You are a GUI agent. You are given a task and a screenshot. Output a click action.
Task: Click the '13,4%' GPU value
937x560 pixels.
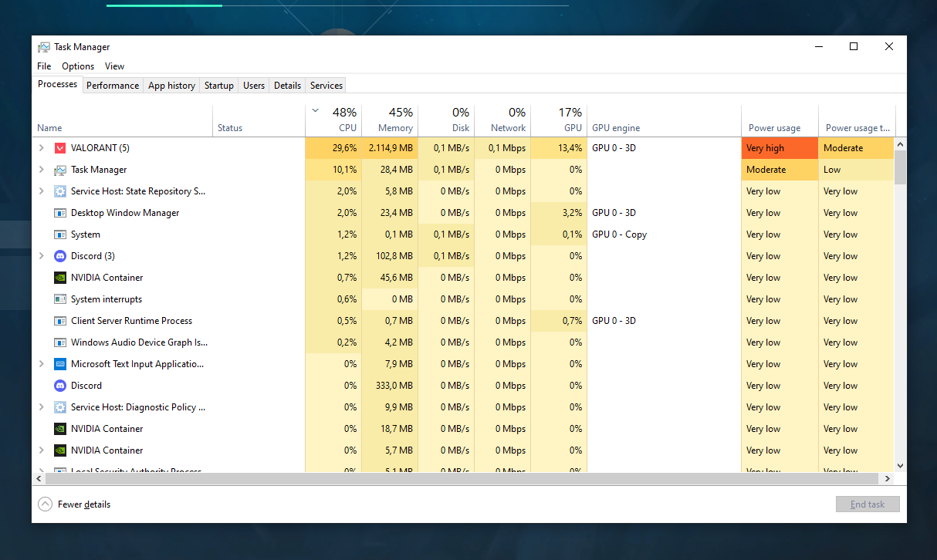click(x=569, y=148)
